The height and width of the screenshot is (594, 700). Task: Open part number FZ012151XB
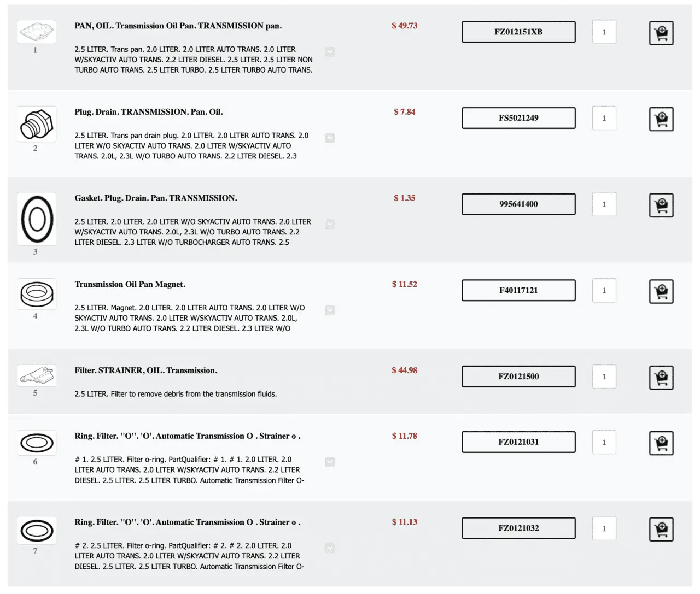(x=518, y=32)
